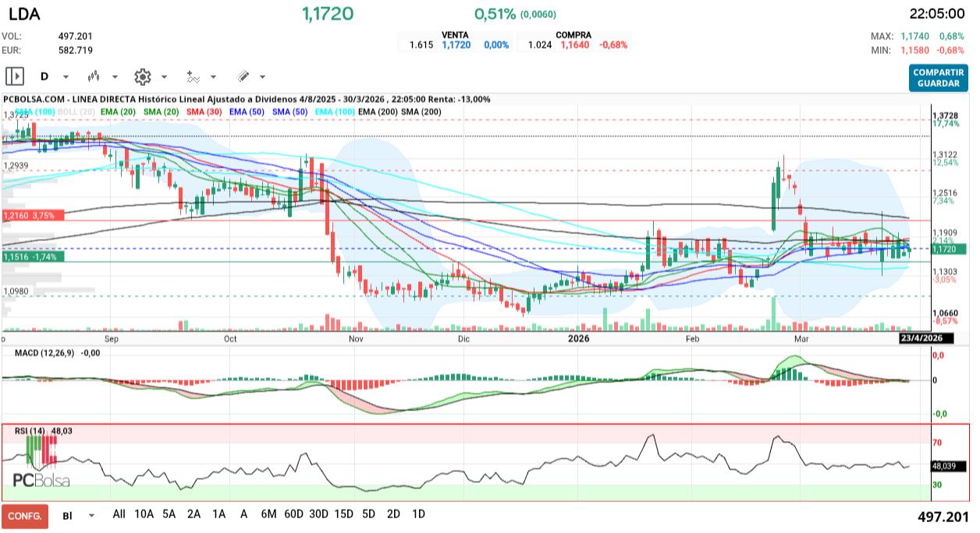Screen dimensions: 980x533
Task: Select the candlestick chart style icon
Action: (x=92, y=76)
